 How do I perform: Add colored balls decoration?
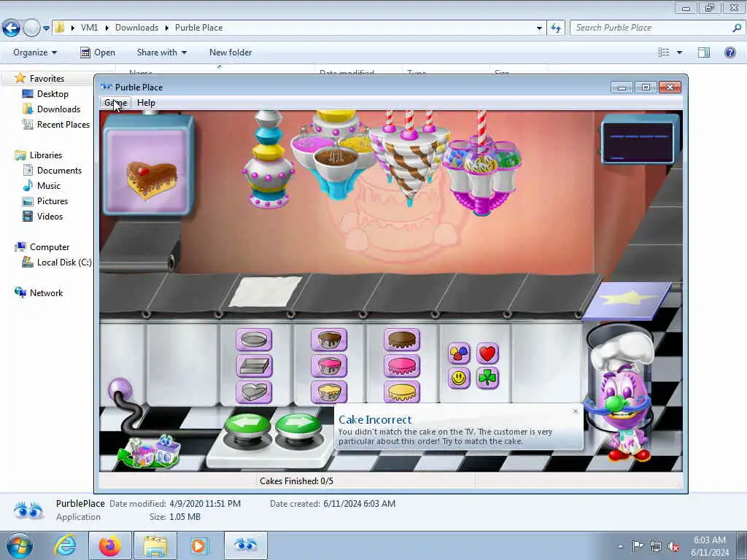pos(460,354)
